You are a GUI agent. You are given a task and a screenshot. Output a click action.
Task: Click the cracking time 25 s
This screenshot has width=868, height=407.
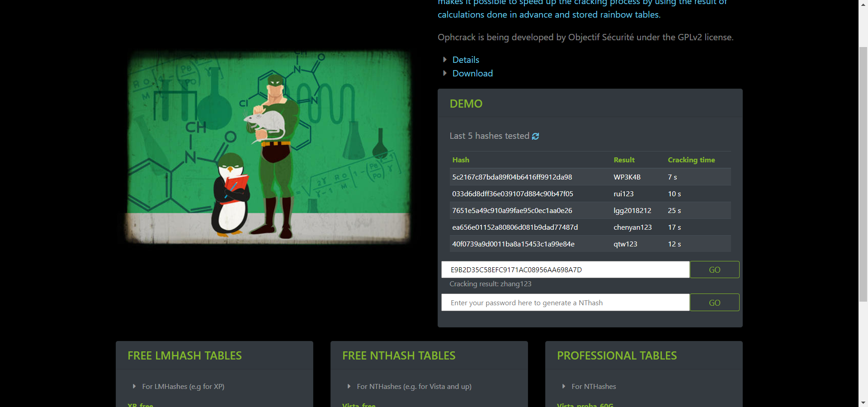675,210
